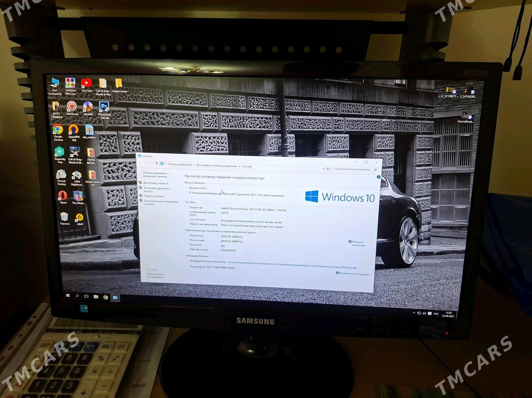The width and height of the screenshot is (532, 398).
Task: Open 'Диспетчер устройств'
Action: pyautogui.click(x=156, y=183)
